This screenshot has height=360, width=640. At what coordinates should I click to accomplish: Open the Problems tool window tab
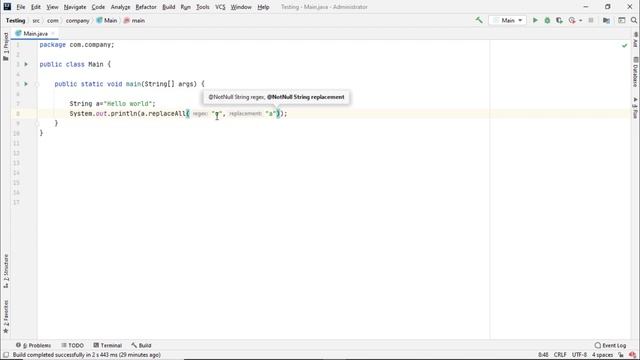click(x=33, y=345)
